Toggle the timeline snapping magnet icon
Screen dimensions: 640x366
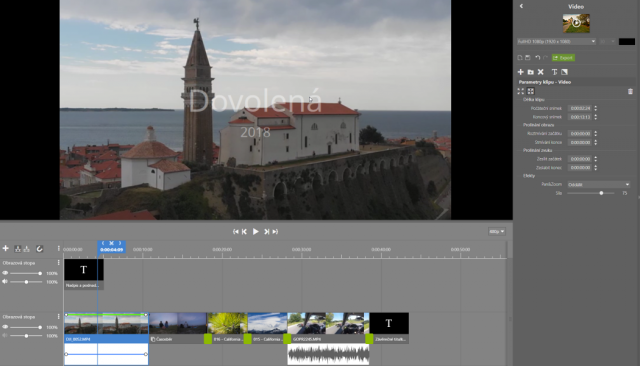[x=39, y=248]
